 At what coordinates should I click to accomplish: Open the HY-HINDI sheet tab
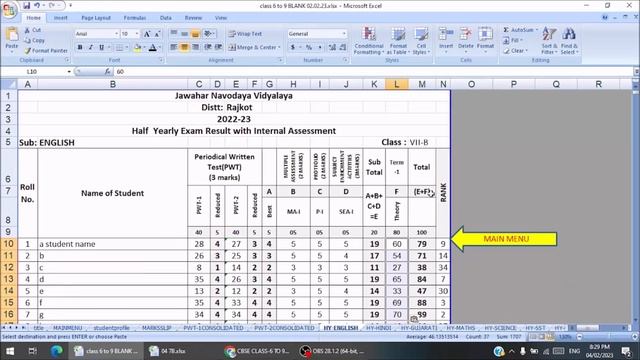pos(378,328)
